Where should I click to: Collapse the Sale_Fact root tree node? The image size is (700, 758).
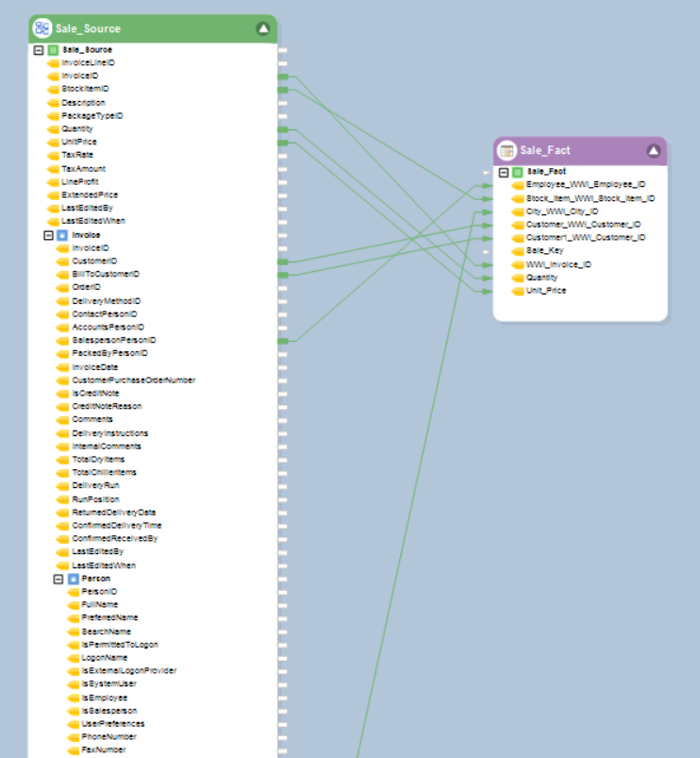coord(504,173)
